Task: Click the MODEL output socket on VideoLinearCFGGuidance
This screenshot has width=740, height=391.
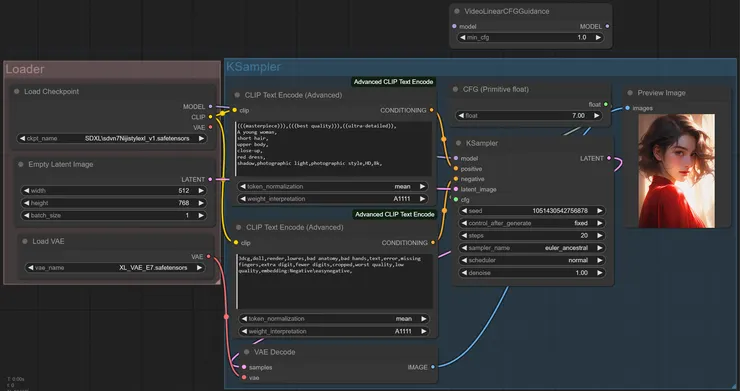Action: (x=607, y=26)
